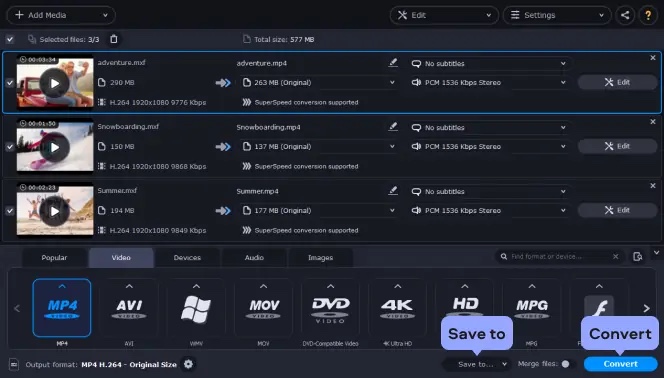The image size is (664, 378).
Task: Choose the WMV Windows format icon
Action: tap(196, 308)
